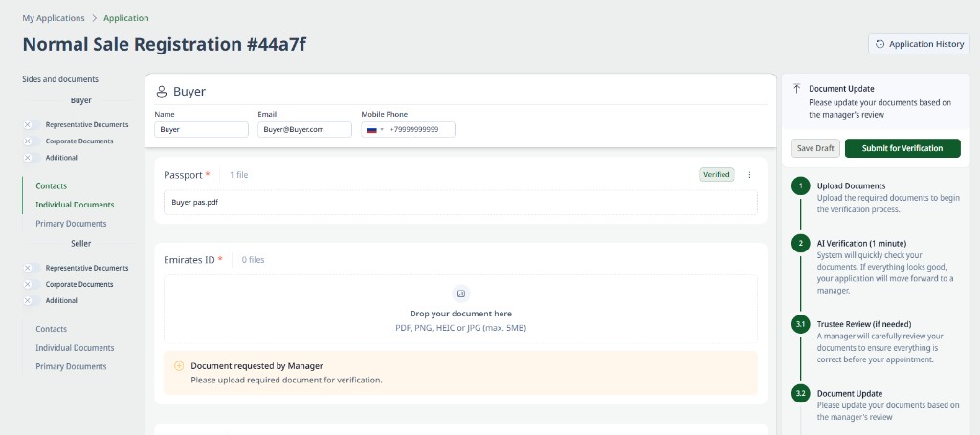Image resolution: width=980 pixels, height=435 pixels.
Task: Click the manager request plus icon
Action: [179, 366]
